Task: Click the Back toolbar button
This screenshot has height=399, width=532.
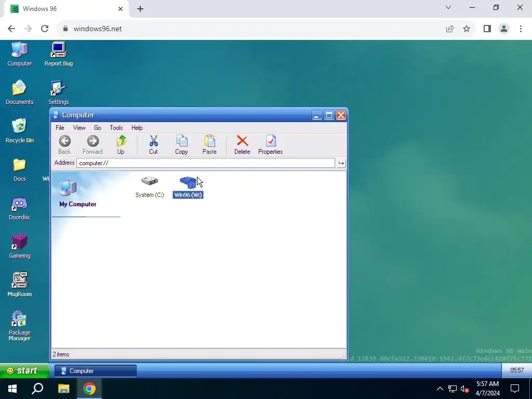Action: [x=64, y=145]
